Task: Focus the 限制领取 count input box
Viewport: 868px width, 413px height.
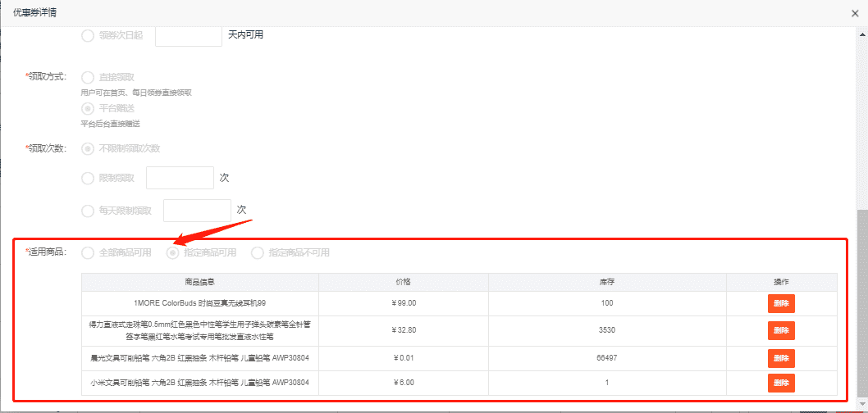Action: click(180, 178)
